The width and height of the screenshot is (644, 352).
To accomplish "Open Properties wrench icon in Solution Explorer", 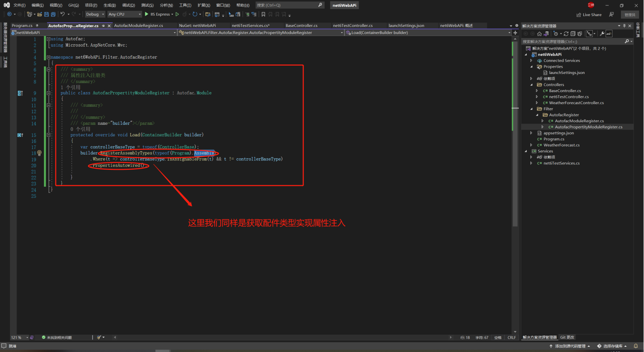I will [602, 34].
